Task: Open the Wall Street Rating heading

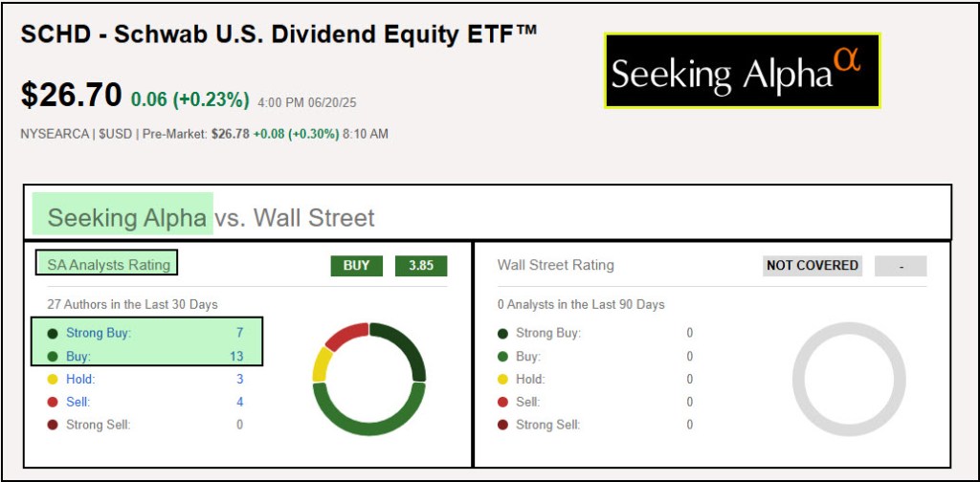Action: click(556, 265)
